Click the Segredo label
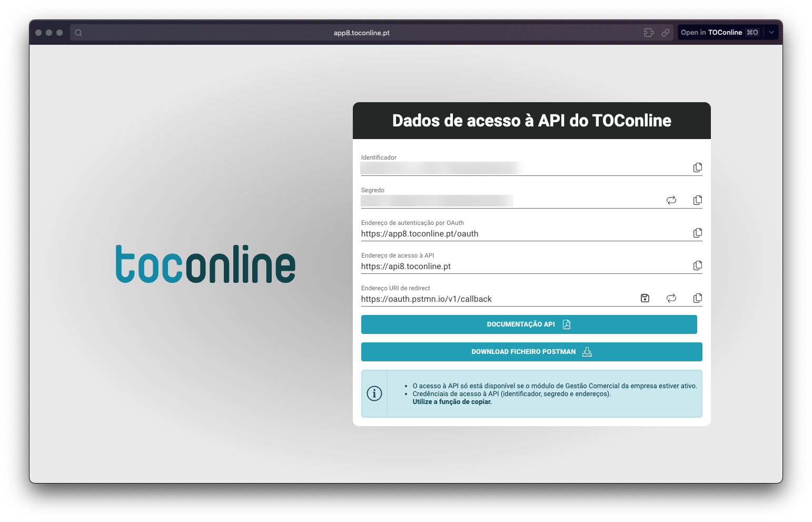This screenshot has width=812, height=522. pyautogui.click(x=373, y=190)
